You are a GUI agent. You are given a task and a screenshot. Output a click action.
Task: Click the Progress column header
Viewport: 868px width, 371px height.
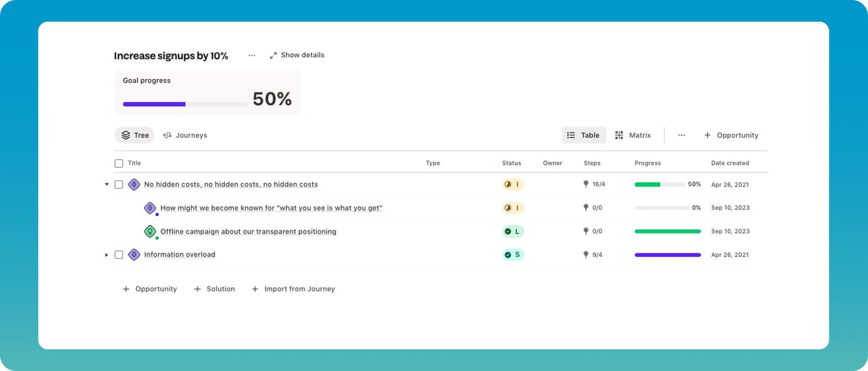(648, 163)
